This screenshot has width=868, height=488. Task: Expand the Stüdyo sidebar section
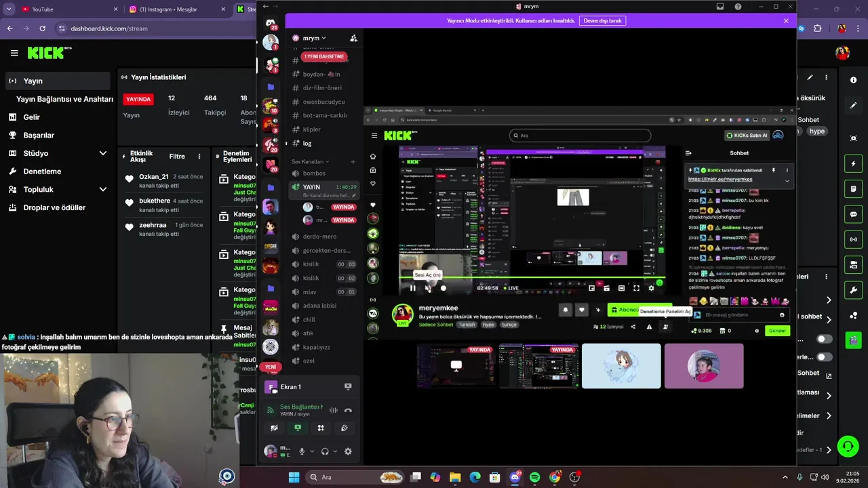point(103,153)
